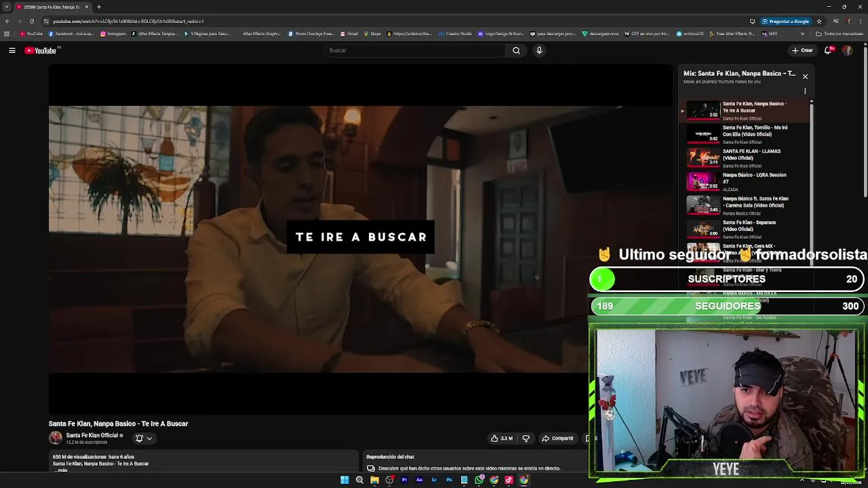Click the search magnifier button
The image size is (868, 488).
coord(516,50)
